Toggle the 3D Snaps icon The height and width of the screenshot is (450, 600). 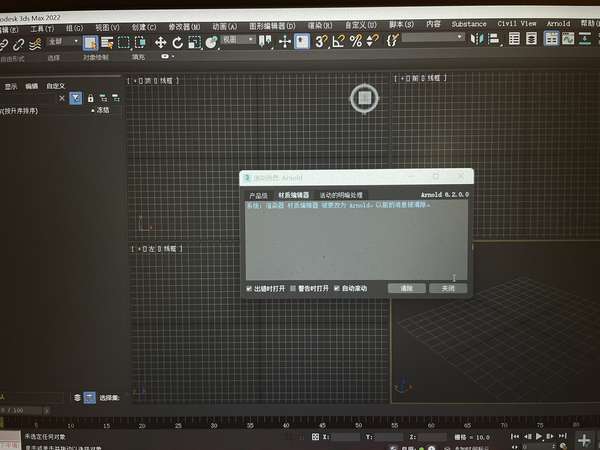click(x=321, y=41)
